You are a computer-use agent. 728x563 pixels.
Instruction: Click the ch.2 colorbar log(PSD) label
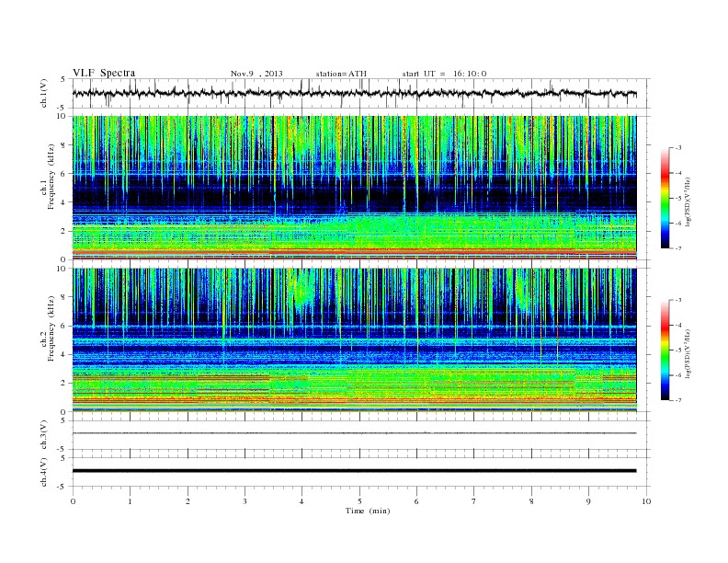(x=688, y=354)
